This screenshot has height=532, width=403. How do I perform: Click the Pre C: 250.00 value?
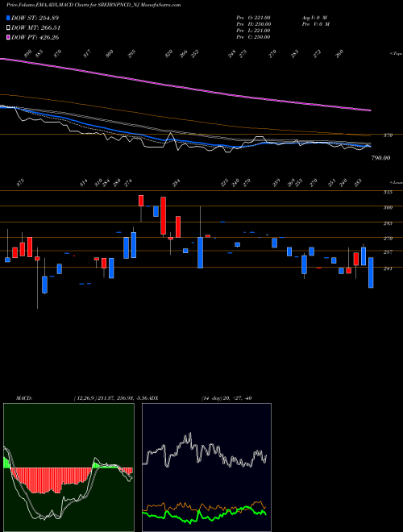tap(253, 37)
